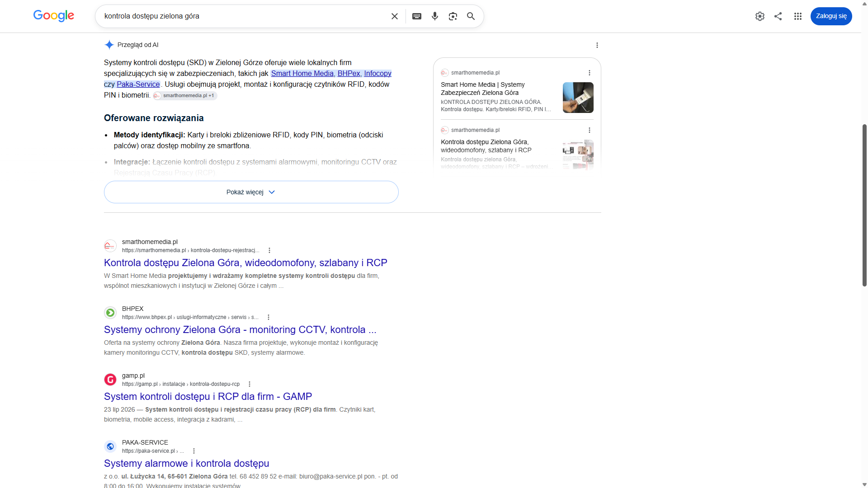The image size is (868, 488).
Task: Clear the search query with the X icon
Action: point(395,16)
